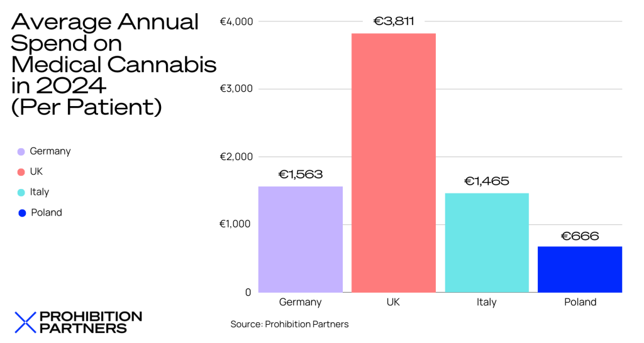644x343 pixels.
Task: Click the Italy legend color dot
Action: click(21, 192)
